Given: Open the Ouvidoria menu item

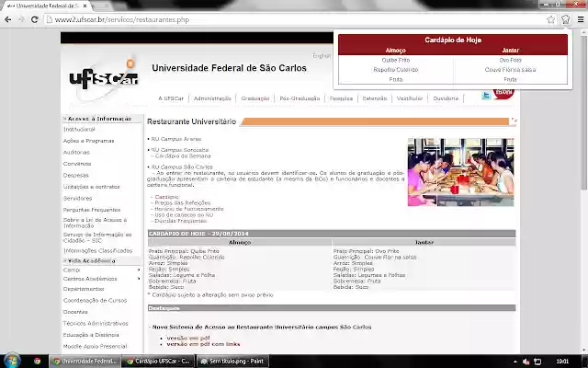Looking at the screenshot, I should [446, 98].
